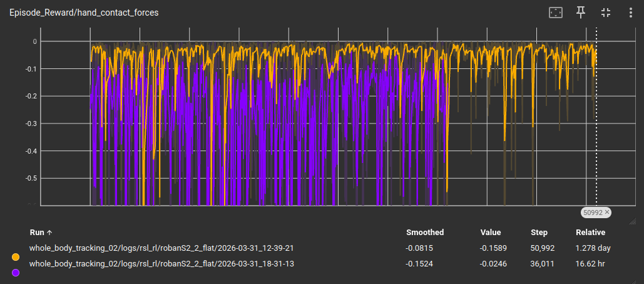Click the fit chart domain to data icon
644x284 pixels.
pos(556,13)
